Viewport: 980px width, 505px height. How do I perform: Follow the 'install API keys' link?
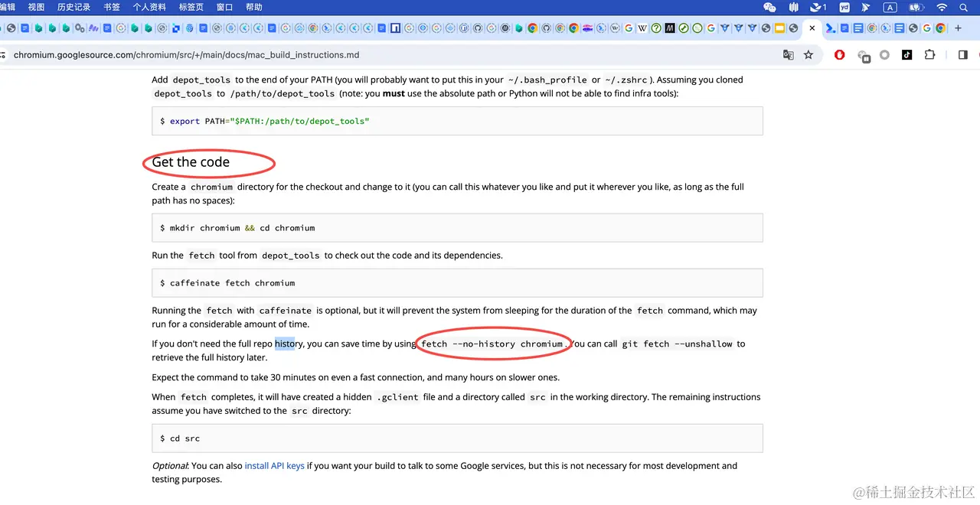[275, 465]
